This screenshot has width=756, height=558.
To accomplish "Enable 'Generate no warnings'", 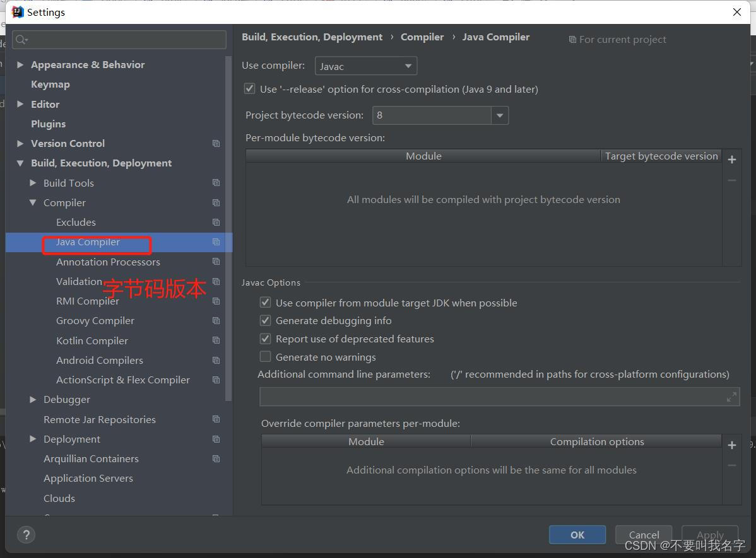I will pos(265,356).
